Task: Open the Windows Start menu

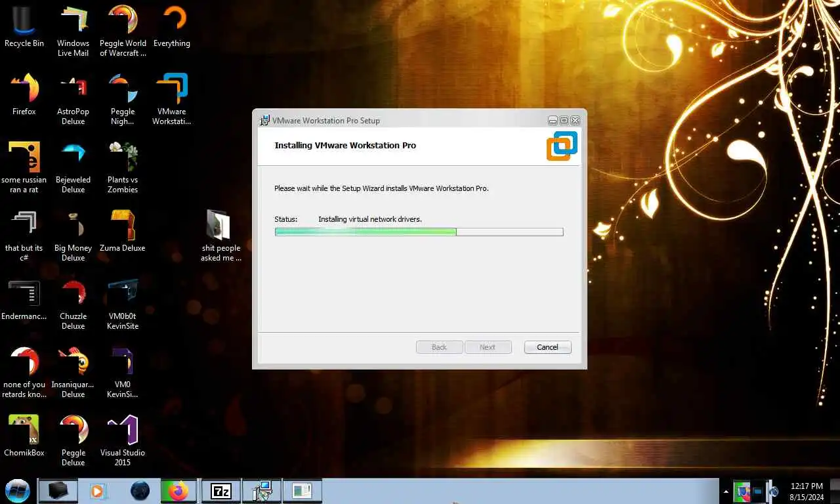Action: click(17, 491)
